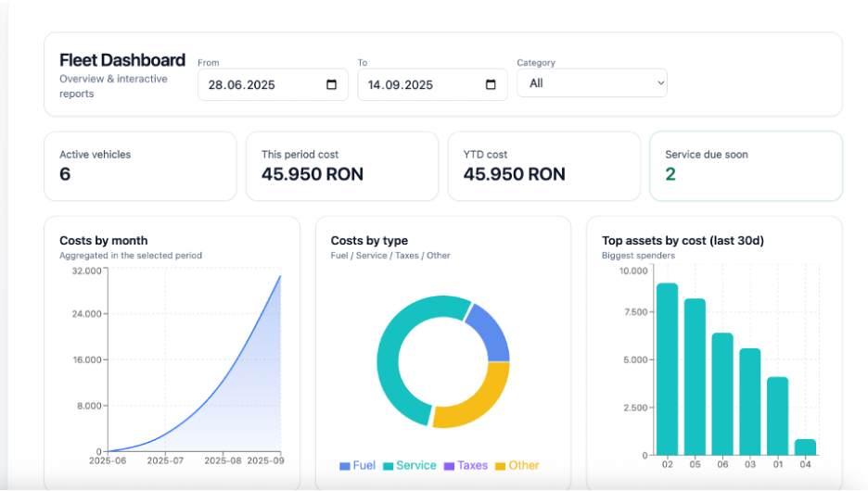Click the Fleet Dashboard title
868x491 pixels.
click(x=122, y=60)
